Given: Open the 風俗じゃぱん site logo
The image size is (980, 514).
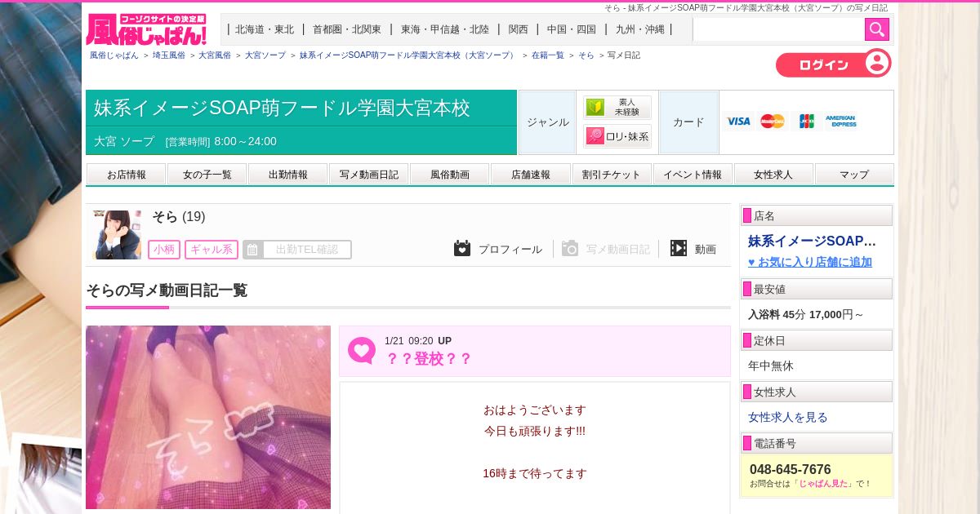Looking at the screenshot, I should pos(146,29).
